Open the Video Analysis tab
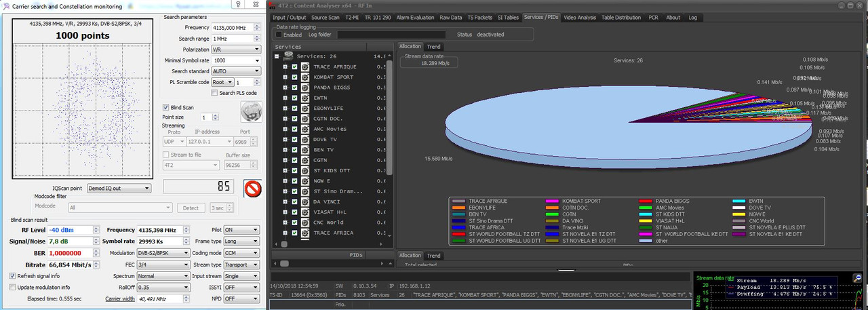868x310 pixels. 580,17
